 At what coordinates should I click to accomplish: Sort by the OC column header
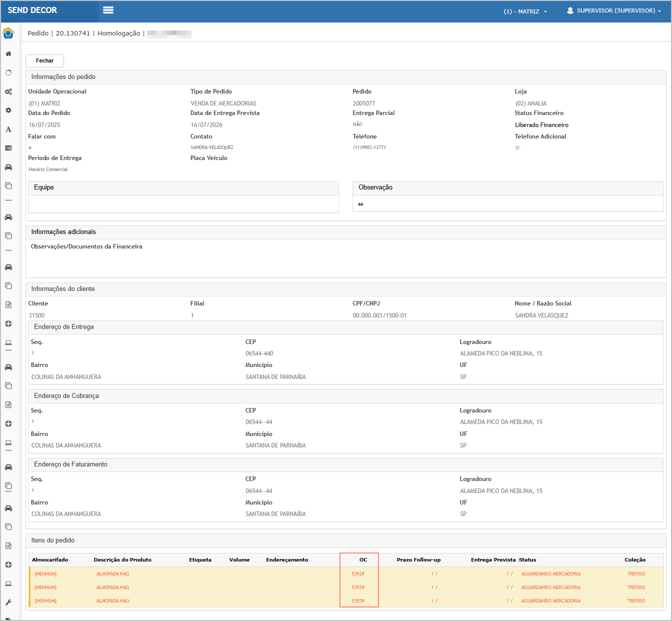363,560
